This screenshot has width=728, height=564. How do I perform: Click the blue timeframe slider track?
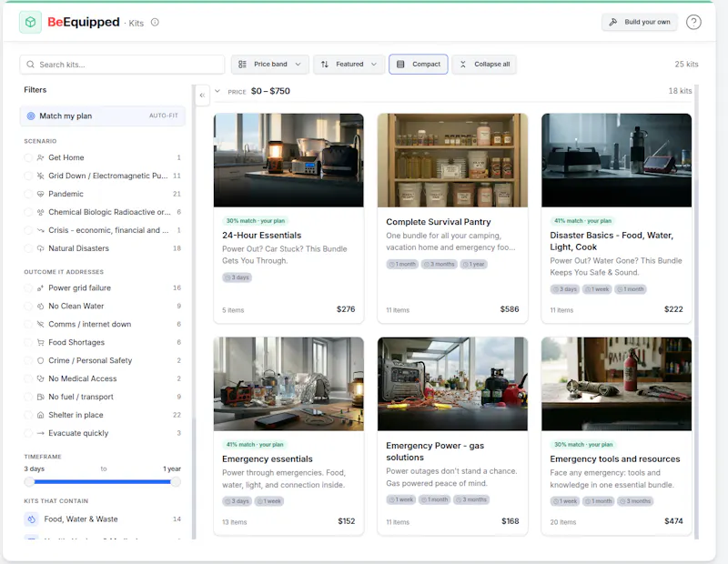pyautogui.click(x=102, y=482)
